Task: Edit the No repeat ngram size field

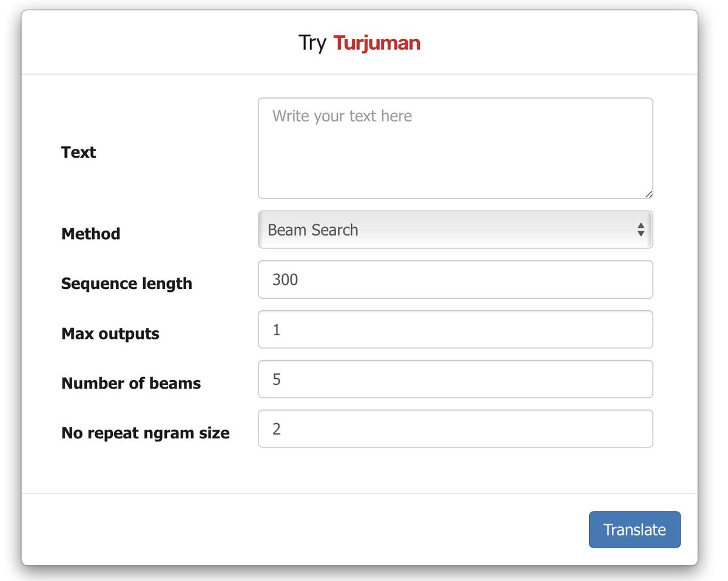Action: coord(456,429)
